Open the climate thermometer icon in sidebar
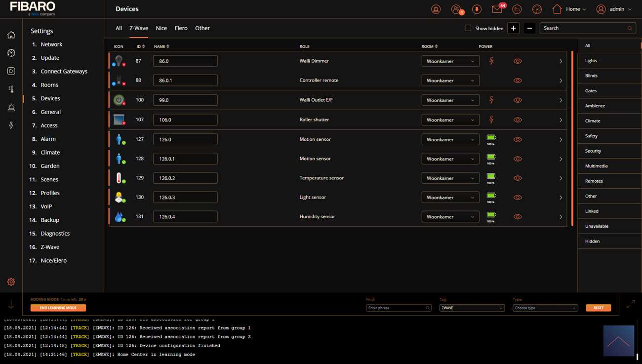642x364 pixels. pyautogui.click(x=11, y=89)
